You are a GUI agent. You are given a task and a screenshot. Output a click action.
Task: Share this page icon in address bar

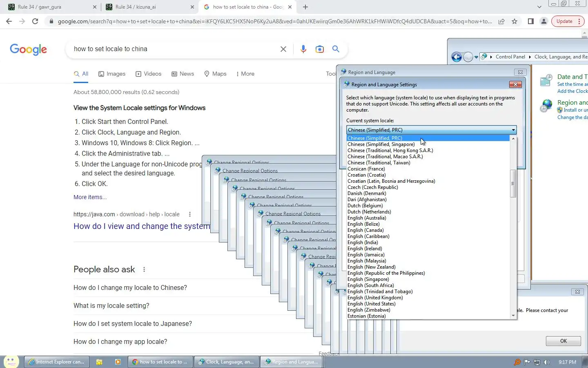coord(501,21)
